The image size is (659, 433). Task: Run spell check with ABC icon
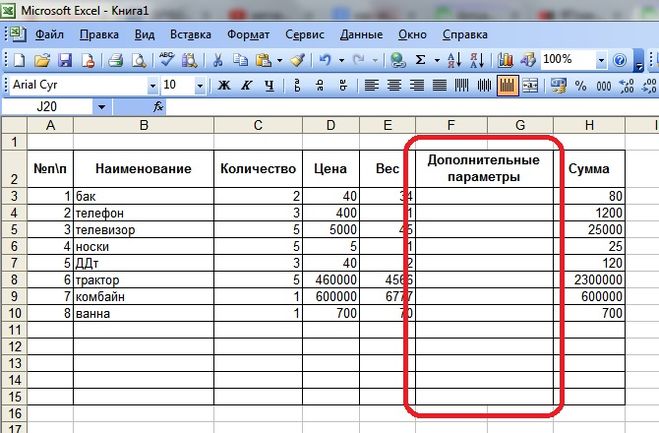click(167, 60)
